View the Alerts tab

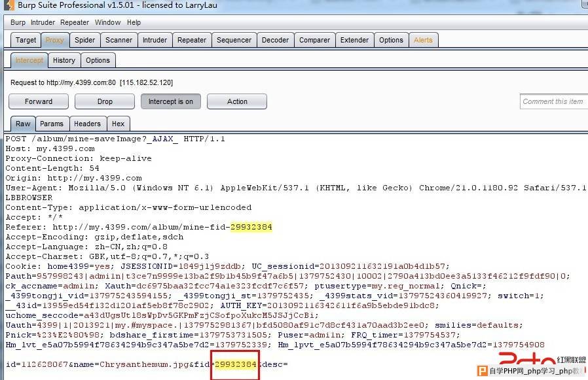(x=423, y=40)
